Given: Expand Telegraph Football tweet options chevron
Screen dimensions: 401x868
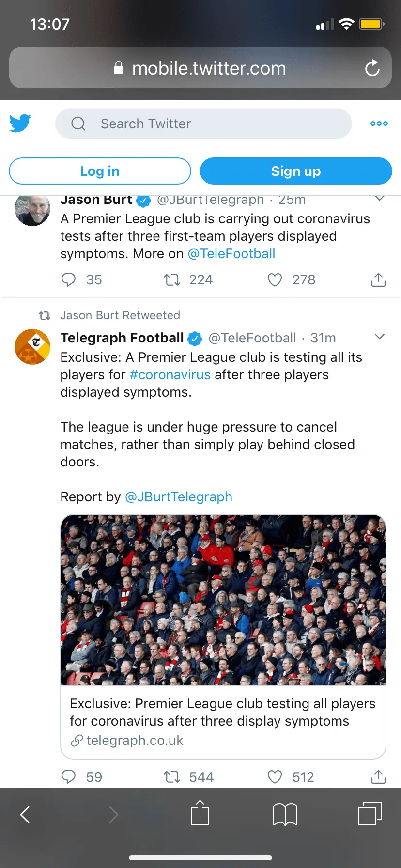Looking at the screenshot, I should point(380,337).
